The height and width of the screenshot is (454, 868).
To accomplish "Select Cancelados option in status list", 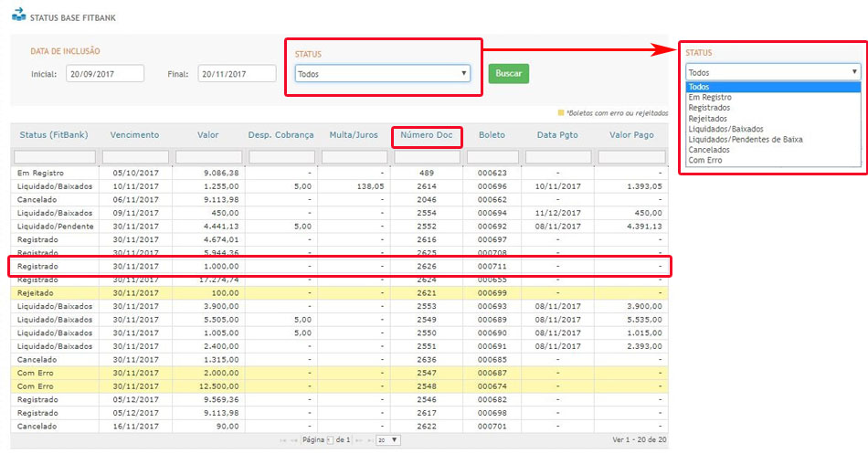I will pos(708,150).
